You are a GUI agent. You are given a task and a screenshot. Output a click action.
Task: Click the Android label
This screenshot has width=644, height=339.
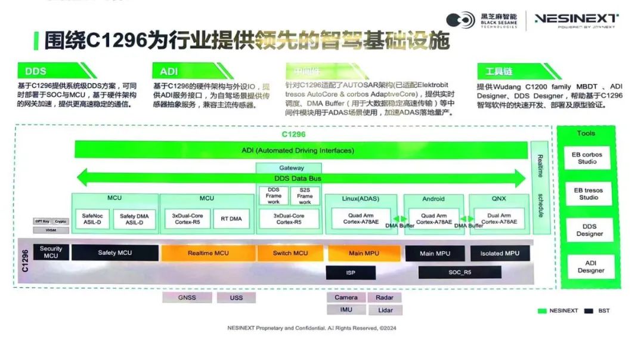[x=434, y=199]
